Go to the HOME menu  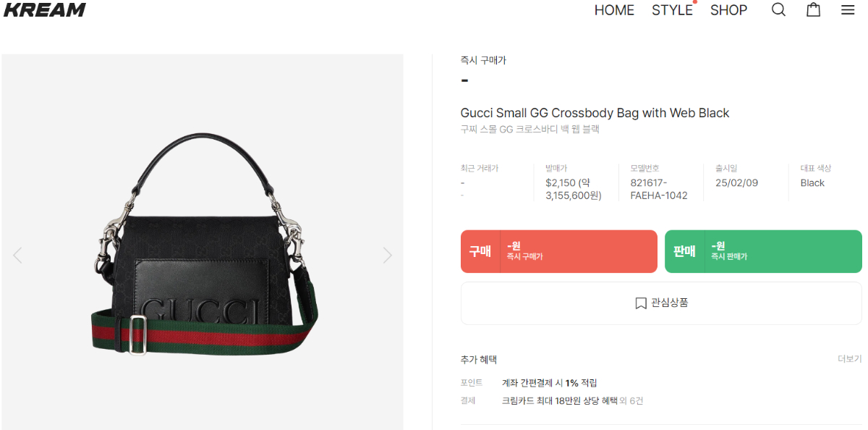click(x=614, y=10)
